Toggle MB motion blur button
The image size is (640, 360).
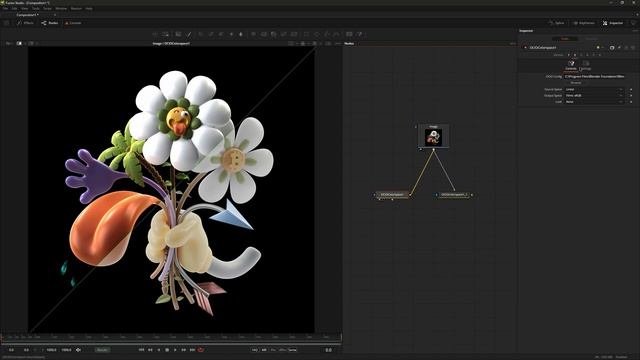click(x=264, y=350)
